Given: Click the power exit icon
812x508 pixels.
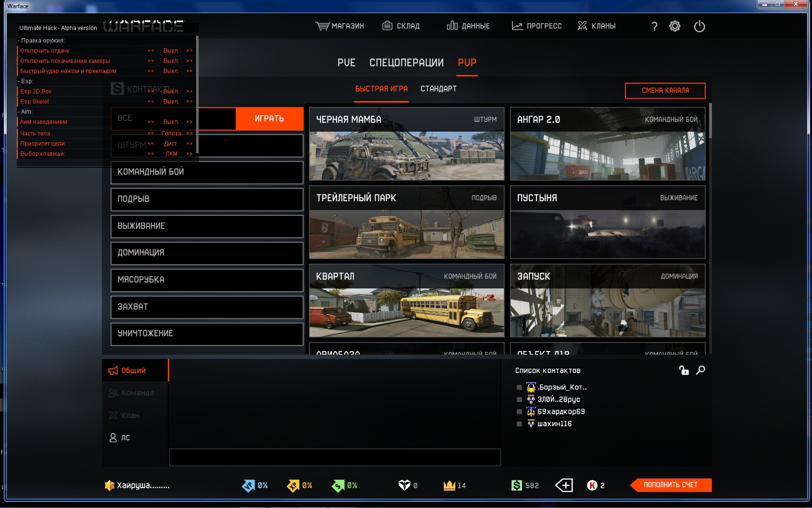Looking at the screenshot, I should [699, 26].
